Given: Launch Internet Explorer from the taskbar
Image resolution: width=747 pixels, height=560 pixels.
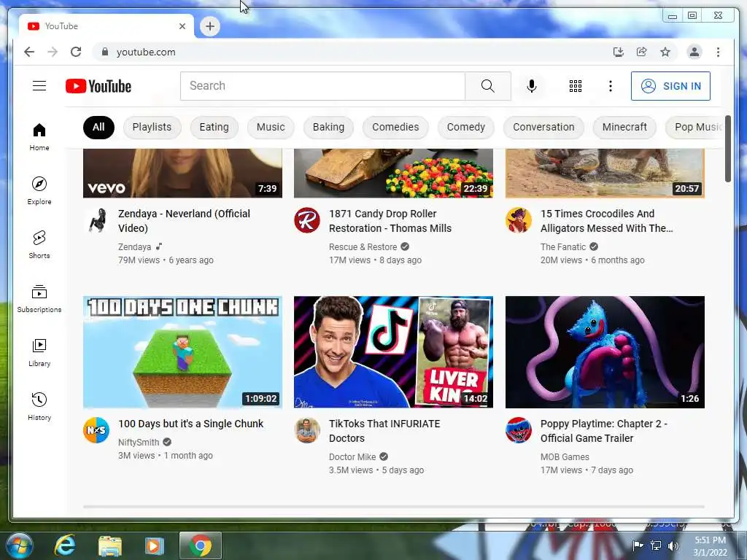Looking at the screenshot, I should [x=65, y=545].
